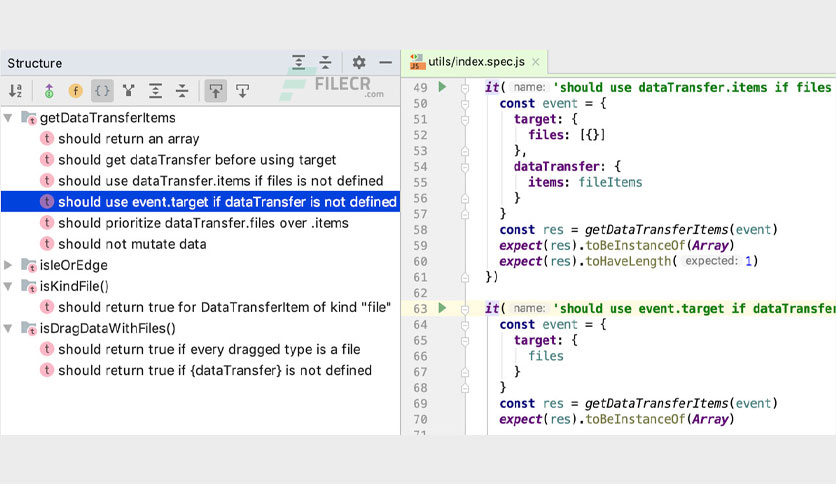This screenshot has width=836, height=484.
Task: Fold dataTransfer block at line 54
Action: point(465,167)
